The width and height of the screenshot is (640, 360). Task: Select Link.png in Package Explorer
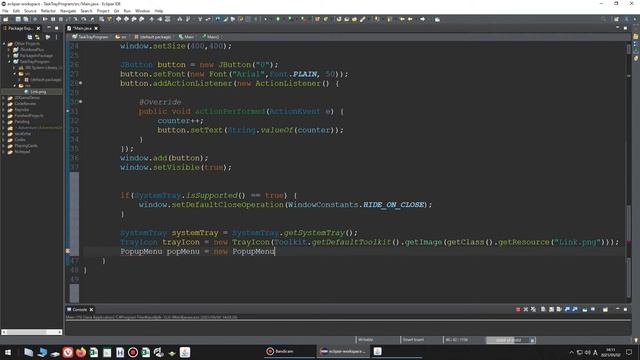click(35, 92)
